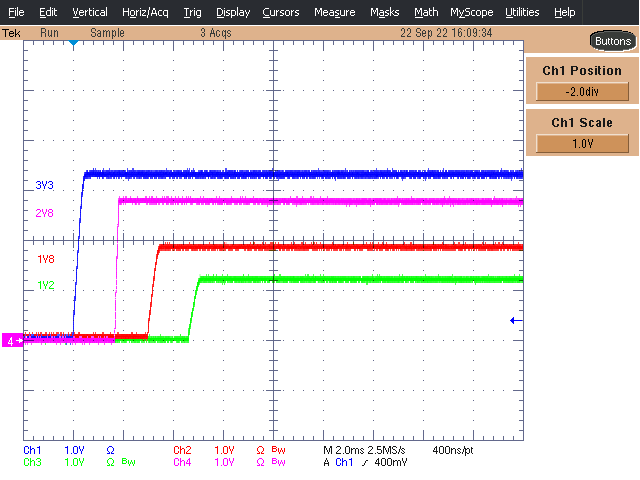Click the blue trigger position marker atop graticule
The height and width of the screenshot is (480, 640).
click(x=73, y=43)
